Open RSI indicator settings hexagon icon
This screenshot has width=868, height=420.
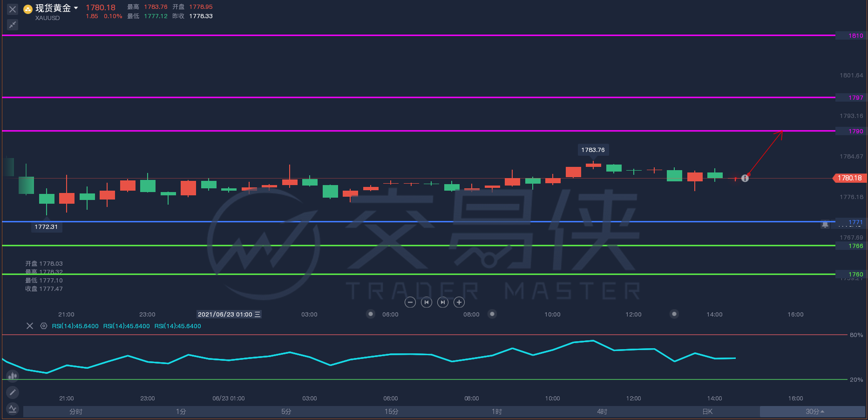tap(44, 326)
